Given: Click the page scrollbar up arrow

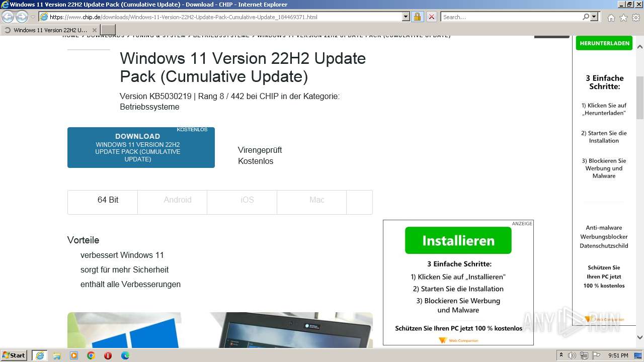Looking at the screenshot, I should click(x=640, y=47).
